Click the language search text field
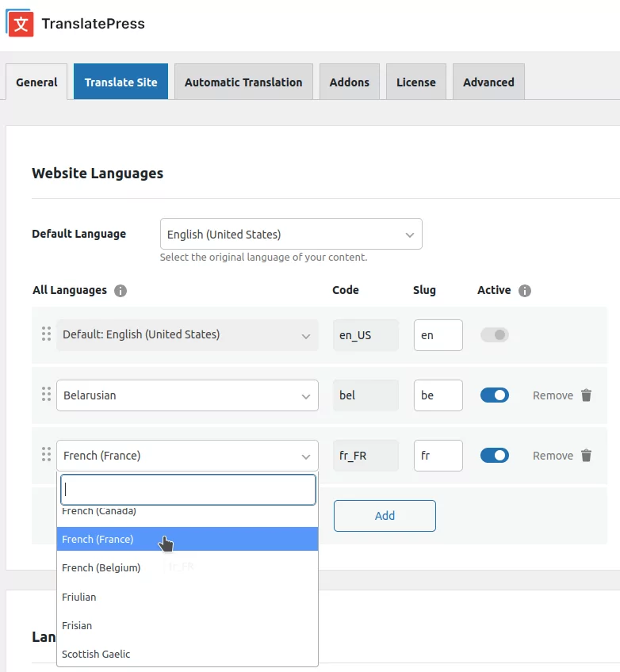The height and width of the screenshot is (672, 620). point(187,490)
